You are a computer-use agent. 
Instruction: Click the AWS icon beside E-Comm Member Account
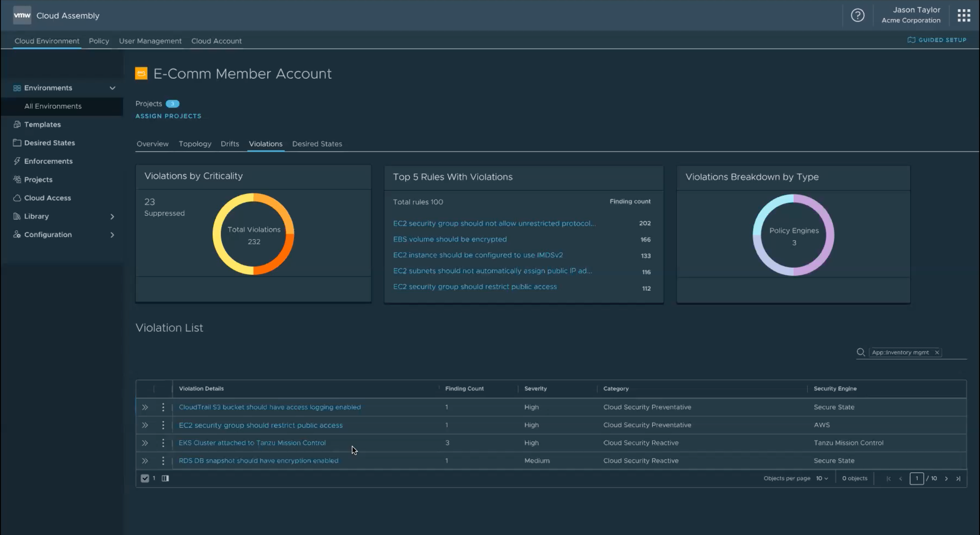click(x=141, y=73)
